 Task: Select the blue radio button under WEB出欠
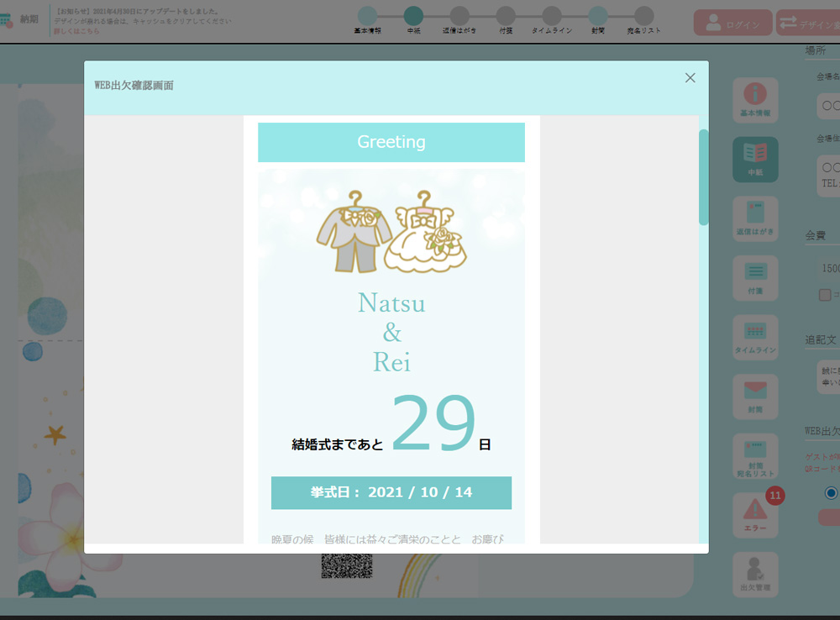pos(831,493)
